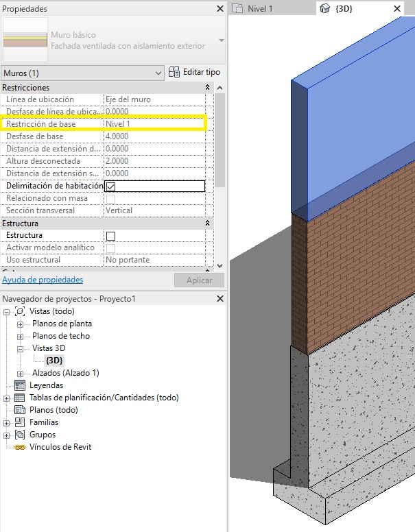Expand the Planos de planta tree node
Viewport: 415px width, 532px height.
pos(21,324)
